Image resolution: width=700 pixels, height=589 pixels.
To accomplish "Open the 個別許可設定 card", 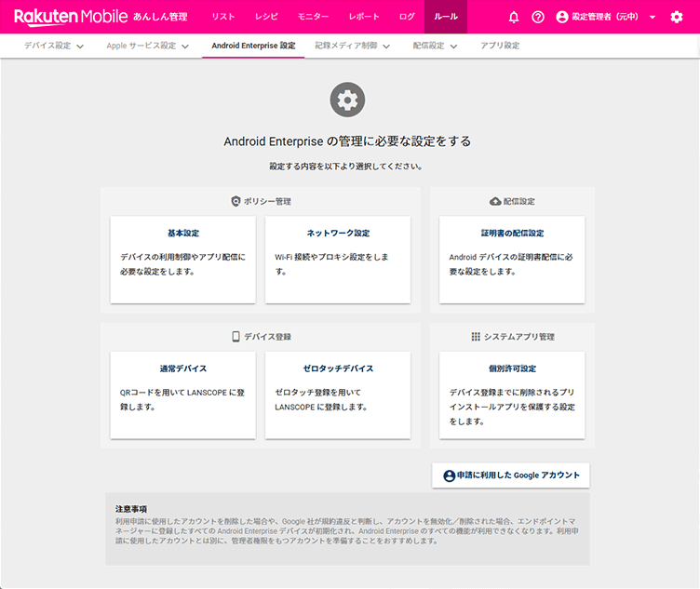I will [512, 395].
